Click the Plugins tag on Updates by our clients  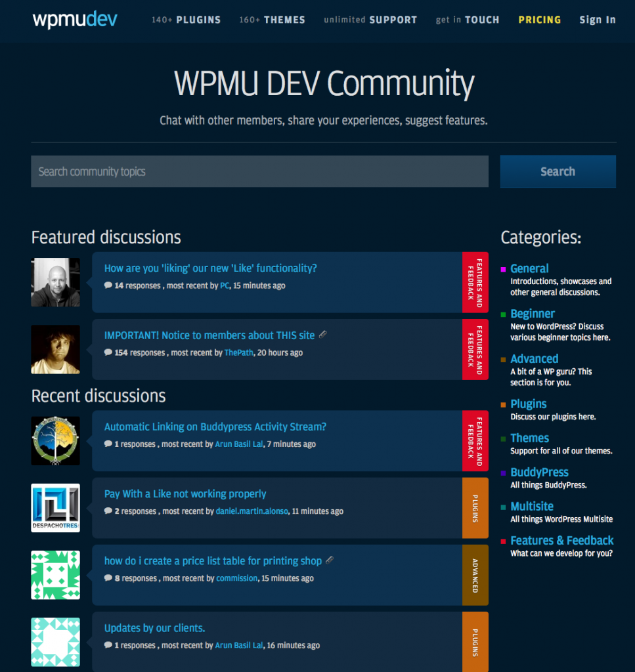(475, 642)
